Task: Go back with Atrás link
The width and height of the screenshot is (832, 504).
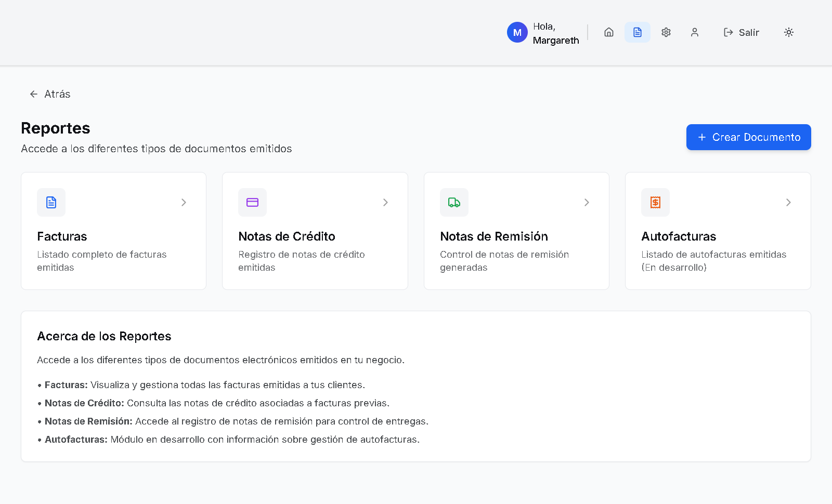Action: [x=50, y=94]
